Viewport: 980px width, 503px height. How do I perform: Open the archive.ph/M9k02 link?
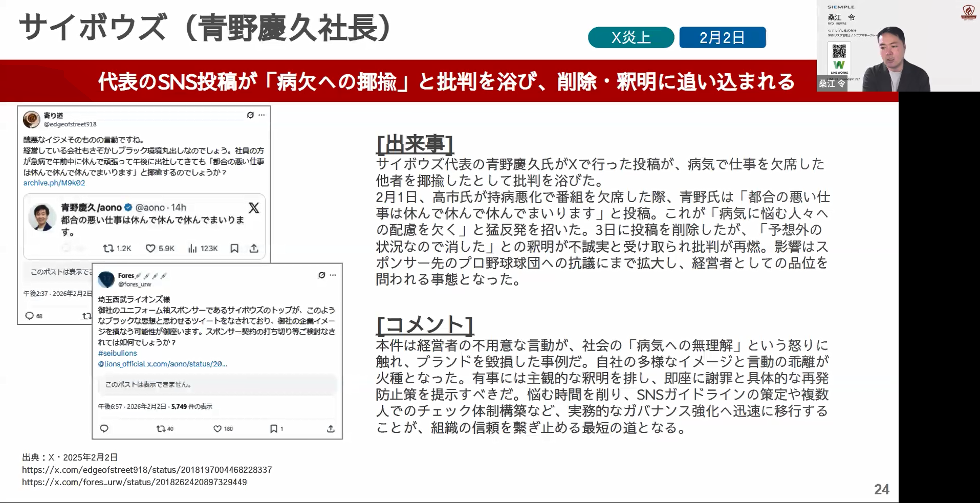54,183
